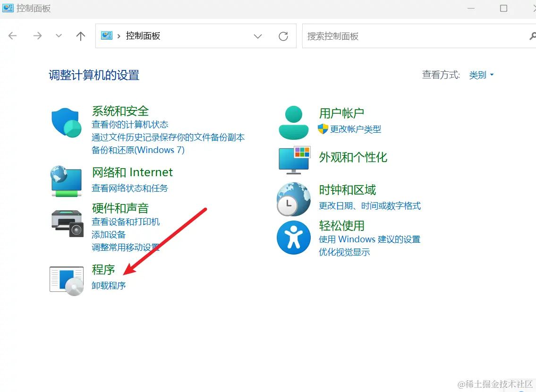The image size is (536, 392).
Task: Click the 卸载程序 link
Action: click(109, 285)
